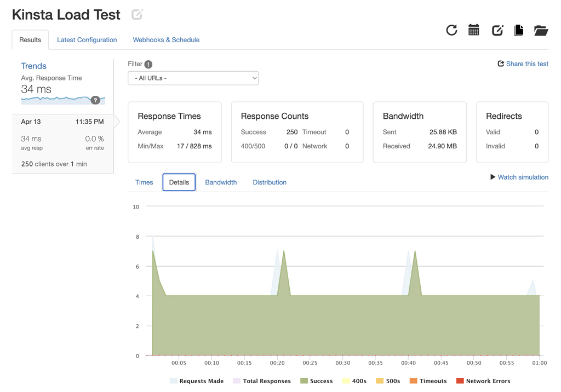561x392 pixels.
Task: Click the Share this test link
Action: [x=523, y=64]
